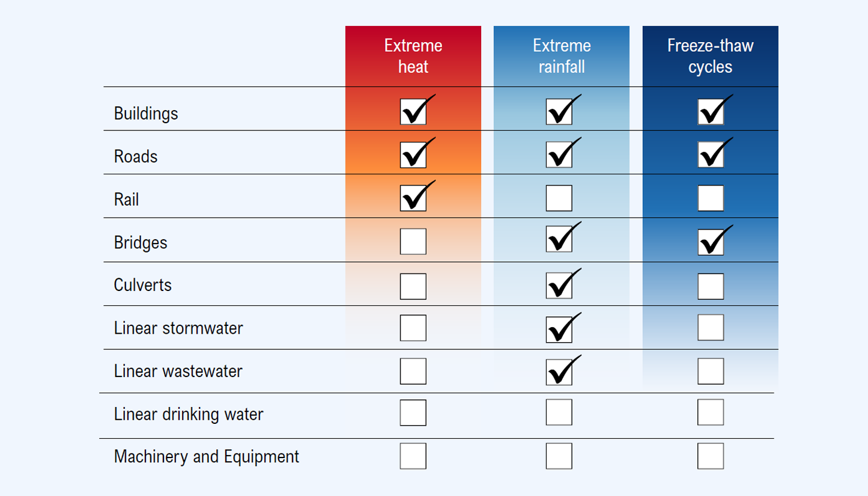Uncheck Rail under Extreme heat

point(413,198)
